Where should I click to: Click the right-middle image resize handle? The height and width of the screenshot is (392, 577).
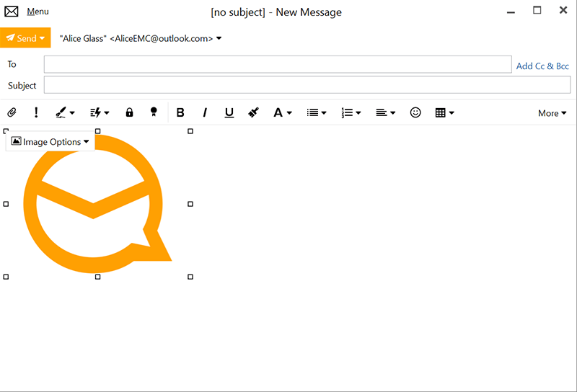pyautogui.click(x=190, y=204)
